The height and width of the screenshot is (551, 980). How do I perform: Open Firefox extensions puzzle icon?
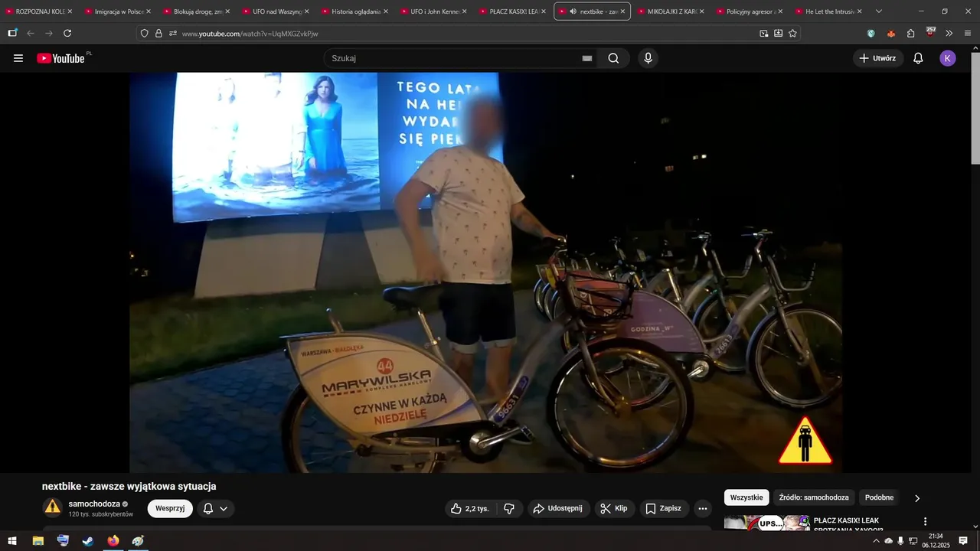tap(911, 34)
